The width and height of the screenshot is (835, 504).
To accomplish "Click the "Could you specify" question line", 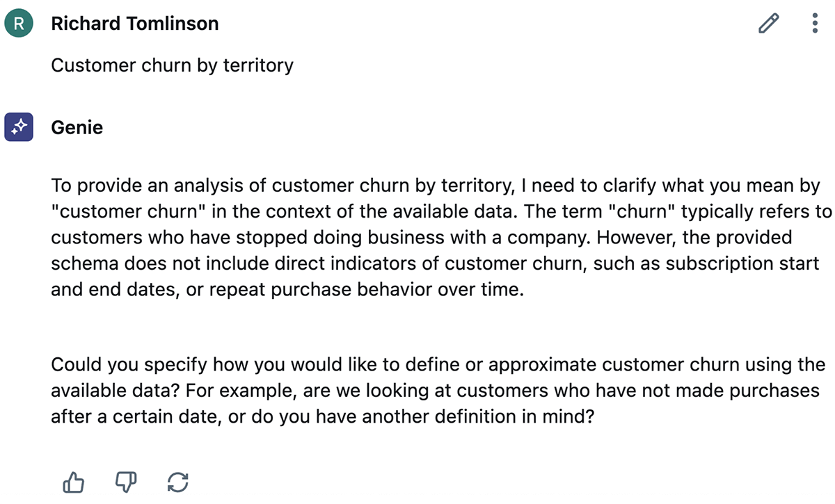I will coord(132,365).
